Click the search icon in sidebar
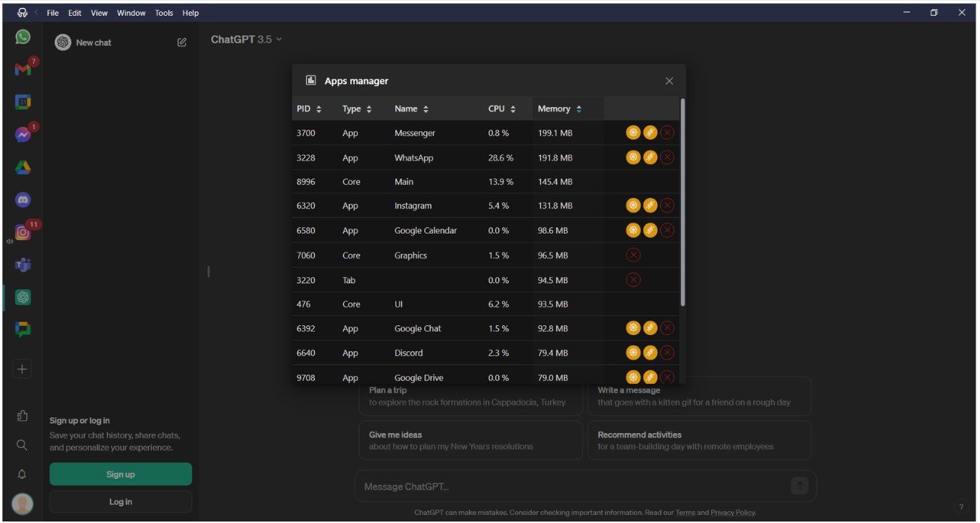The width and height of the screenshot is (980, 523). pos(22,445)
